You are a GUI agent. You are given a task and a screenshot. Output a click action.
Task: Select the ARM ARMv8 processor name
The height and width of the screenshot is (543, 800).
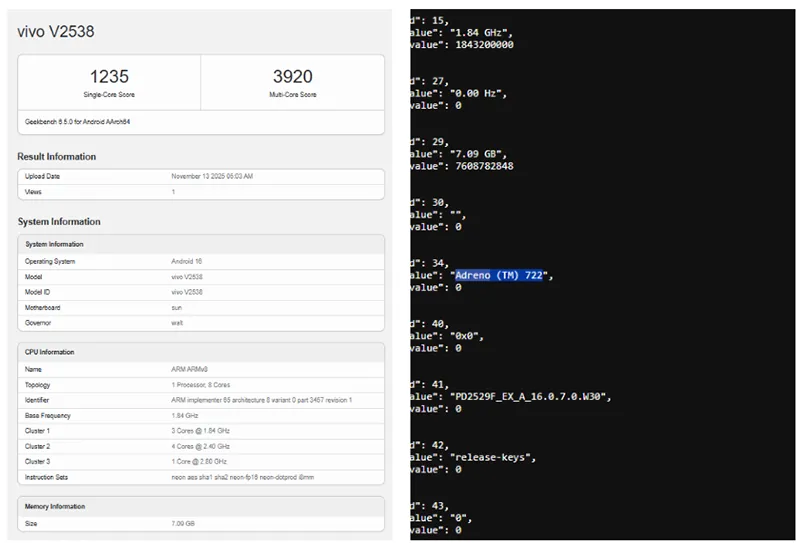[190, 369]
